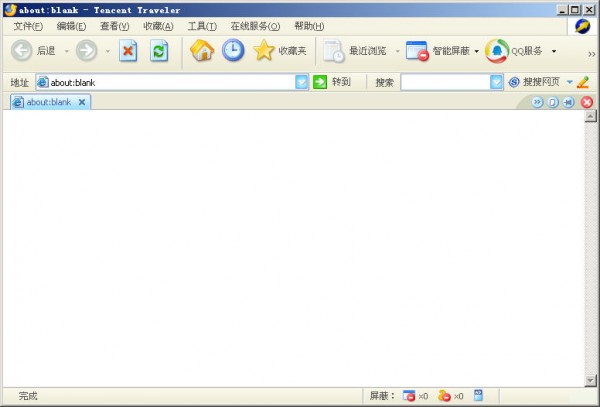The width and height of the screenshot is (600, 407).
Task: Click the title bar application icon
Action: [11, 10]
